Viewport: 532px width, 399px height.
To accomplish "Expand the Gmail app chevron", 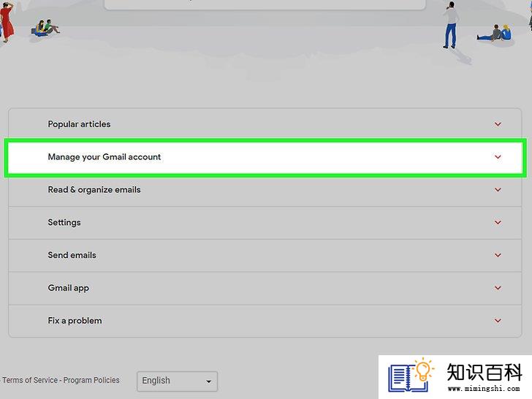I will coord(498,288).
